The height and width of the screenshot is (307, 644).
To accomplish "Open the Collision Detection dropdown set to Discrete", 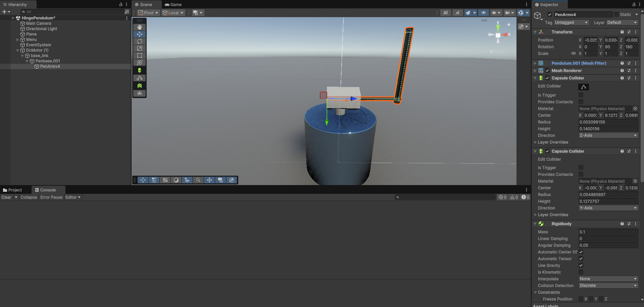I will (608, 285).
